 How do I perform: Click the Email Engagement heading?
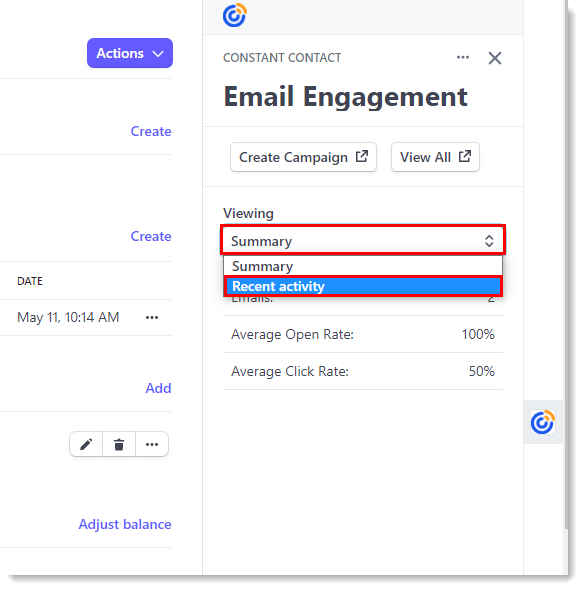(x=345, y=97)
